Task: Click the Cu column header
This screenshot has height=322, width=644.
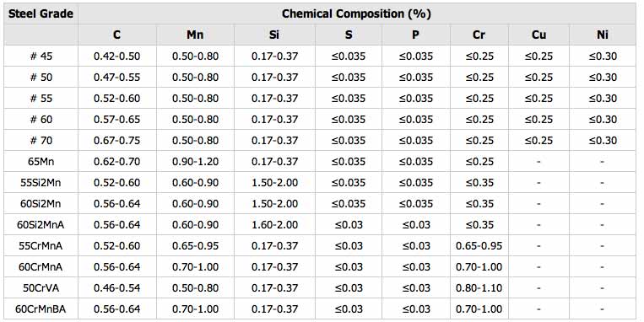Action: point(538,35)
